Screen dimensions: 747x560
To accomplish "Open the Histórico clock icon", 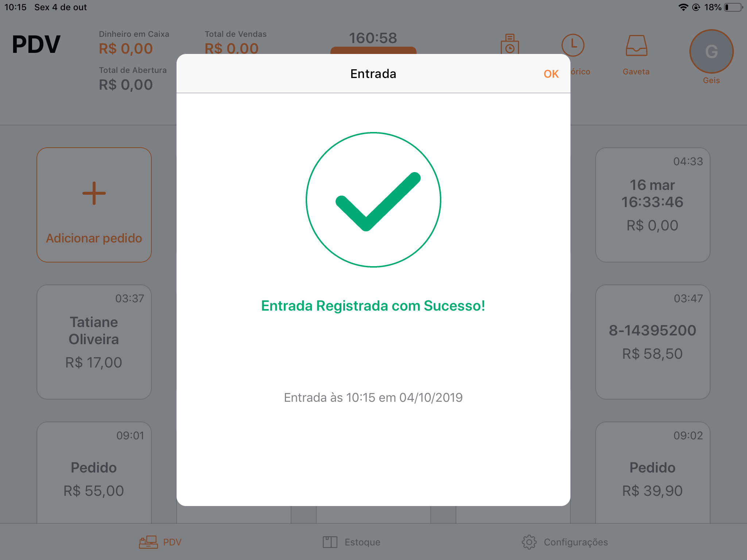I will point(573,45).
